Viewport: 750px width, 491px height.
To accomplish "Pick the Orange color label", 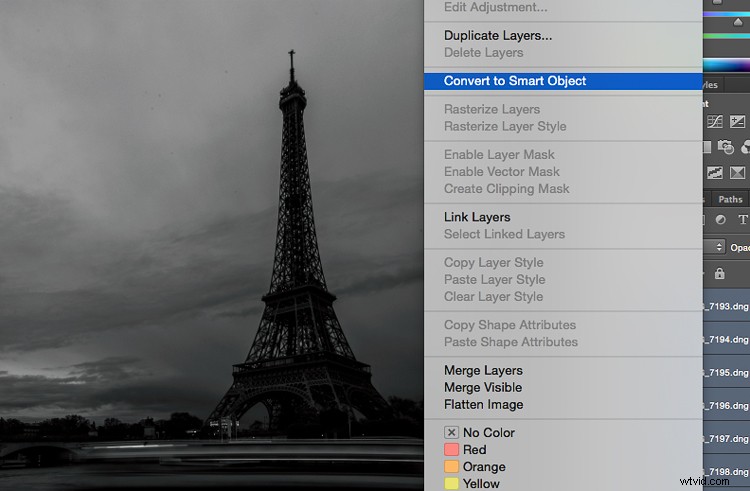I will (x=483, y=467).
